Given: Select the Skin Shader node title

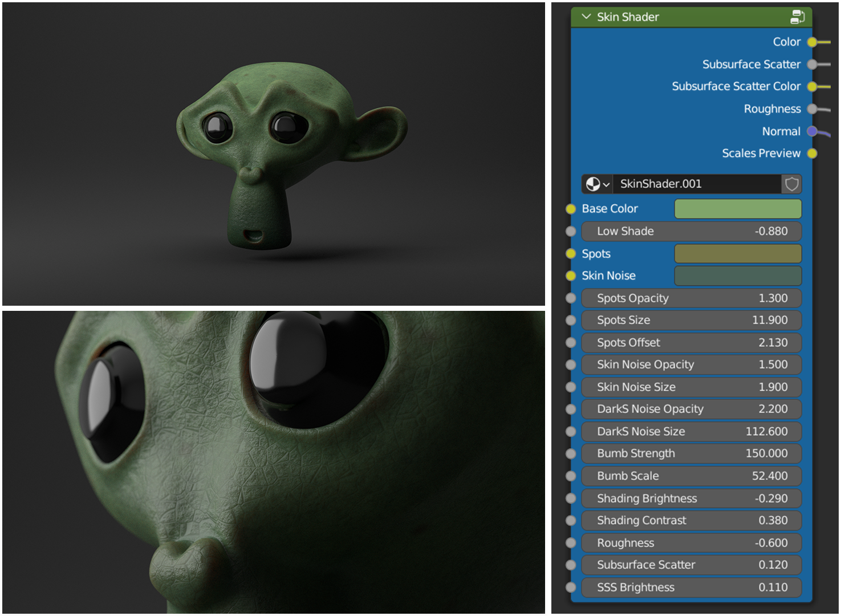Looking at the screenshot, I should click(628, 17).
